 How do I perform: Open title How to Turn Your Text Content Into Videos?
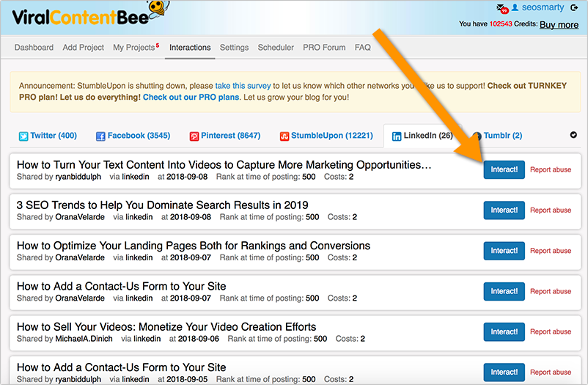[224, 165]
